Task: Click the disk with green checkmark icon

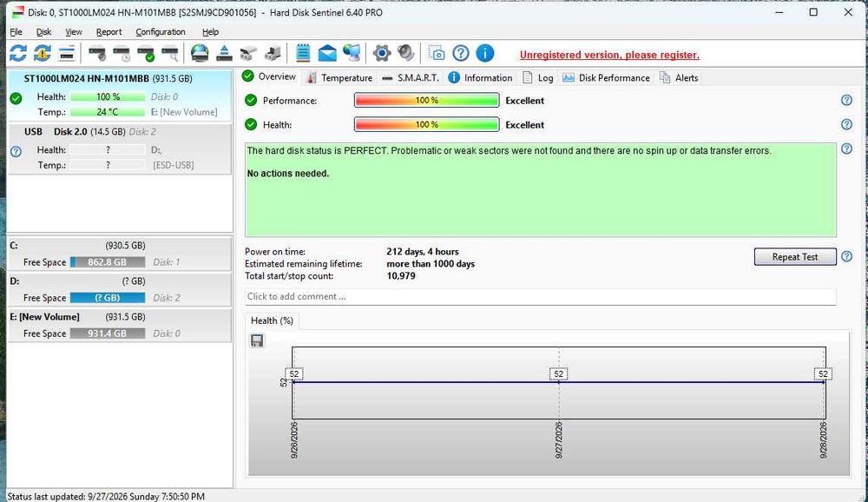Action: (x=146, y=53)
